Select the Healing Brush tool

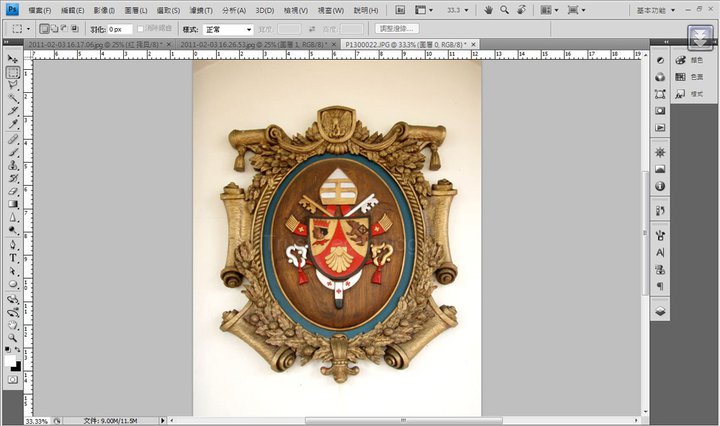[13, 139]
